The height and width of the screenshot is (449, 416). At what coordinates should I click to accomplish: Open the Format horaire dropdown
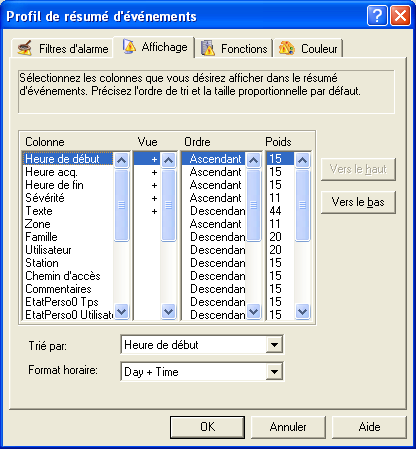[274, 371]
